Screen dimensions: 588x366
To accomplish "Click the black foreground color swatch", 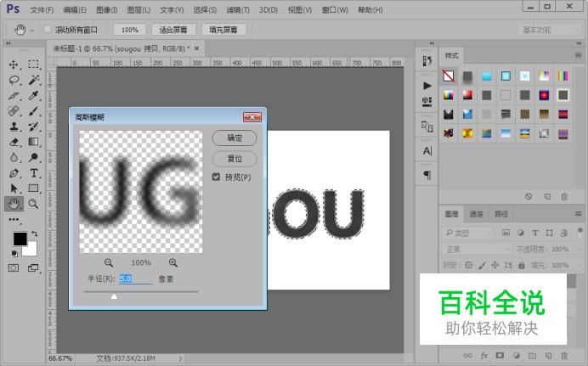I will [19, 239].
